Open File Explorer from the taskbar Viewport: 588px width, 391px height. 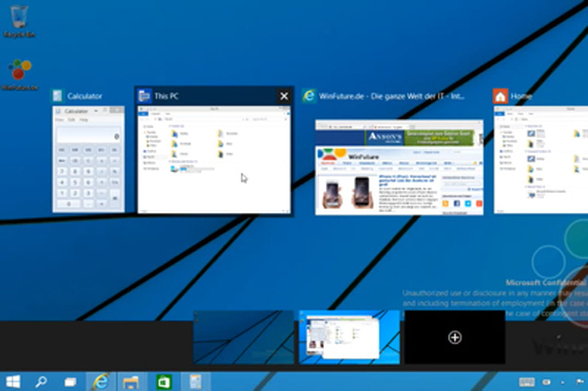[131, 381]
